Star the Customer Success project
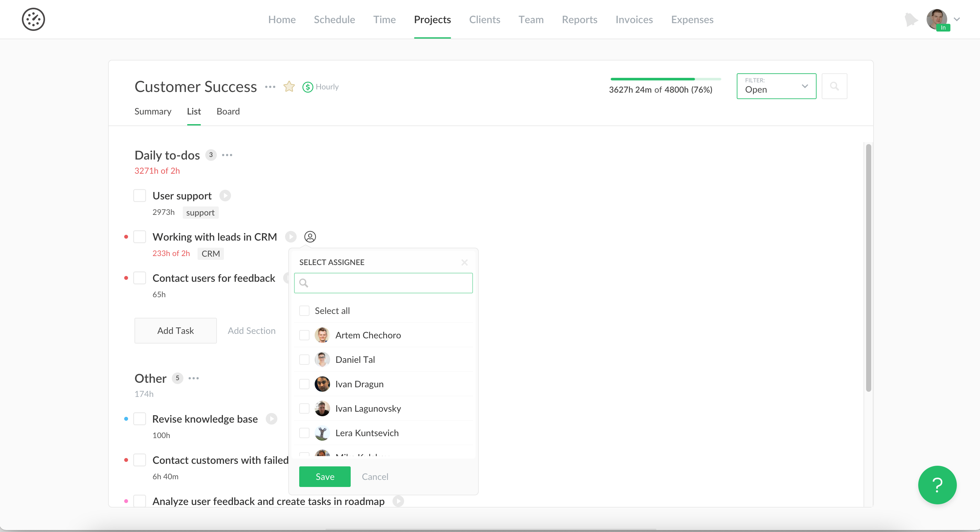Screen dimensions: 980x532 pos(289,87)
